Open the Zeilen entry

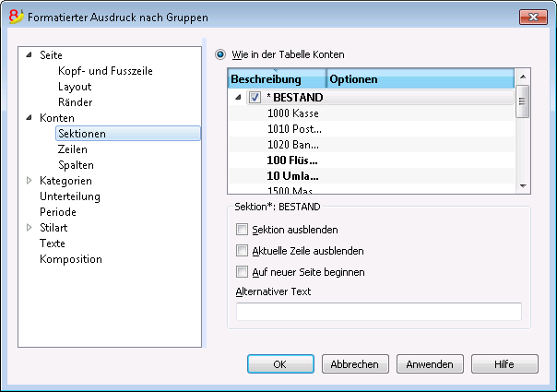[x=73, y=149]
